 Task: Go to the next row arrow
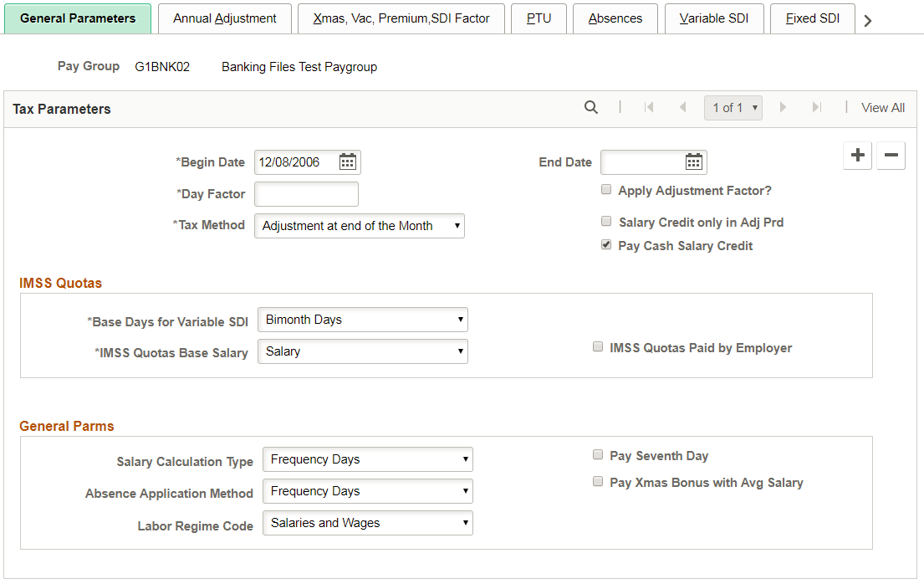click(783, 108)
